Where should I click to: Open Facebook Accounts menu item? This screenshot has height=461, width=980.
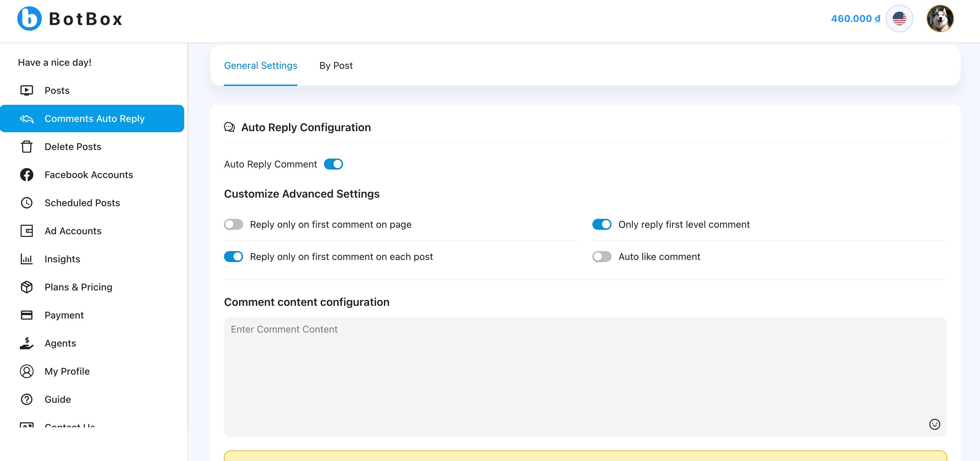pos(92,175)
